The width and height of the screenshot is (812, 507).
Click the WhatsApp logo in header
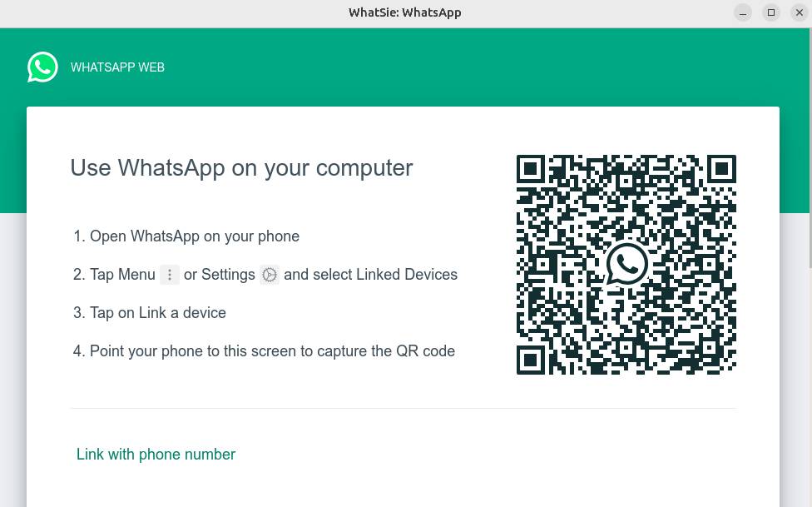coord(42,67)
